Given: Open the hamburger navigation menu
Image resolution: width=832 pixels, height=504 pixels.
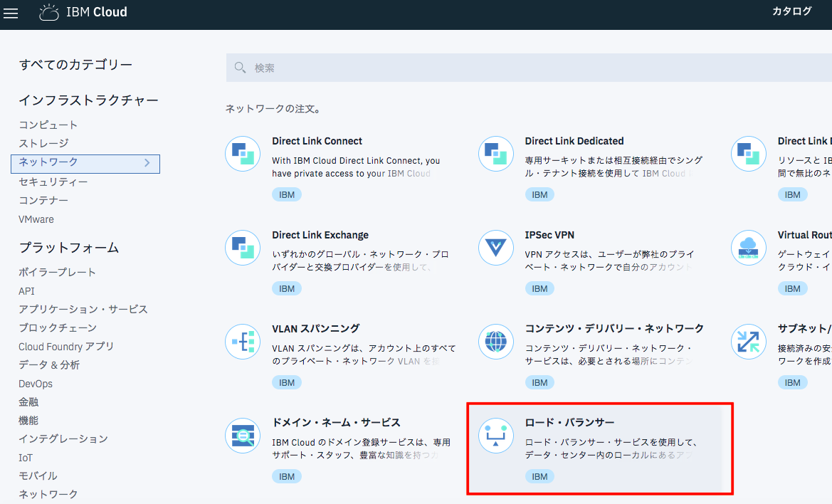Looking at the screenshot, I should pos(11,13).
